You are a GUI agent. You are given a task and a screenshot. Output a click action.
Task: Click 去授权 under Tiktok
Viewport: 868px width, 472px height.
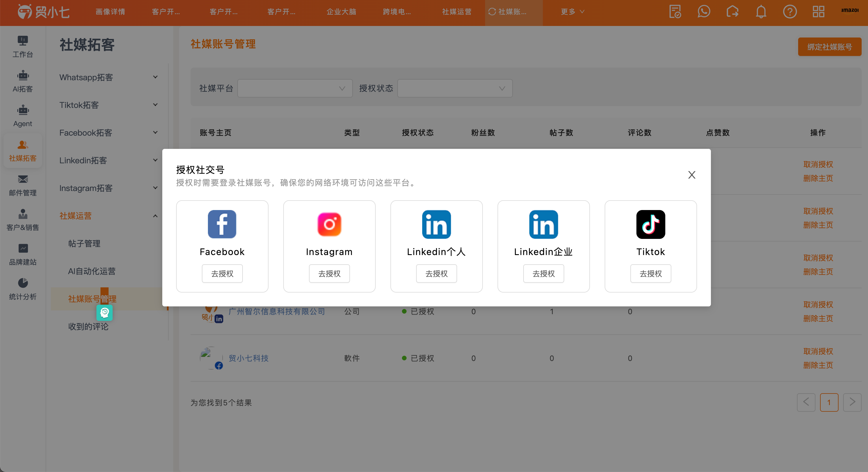tap(651, 274)
